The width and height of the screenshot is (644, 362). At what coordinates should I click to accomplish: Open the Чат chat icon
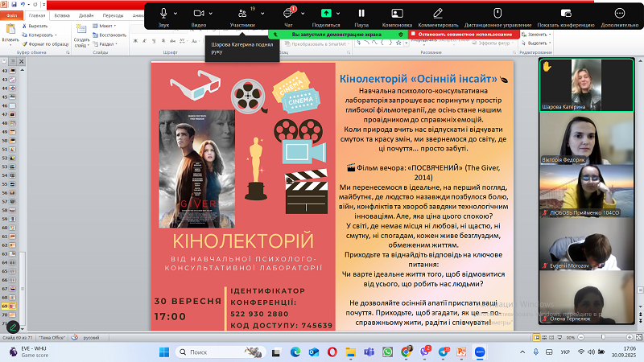click(287, 14)
